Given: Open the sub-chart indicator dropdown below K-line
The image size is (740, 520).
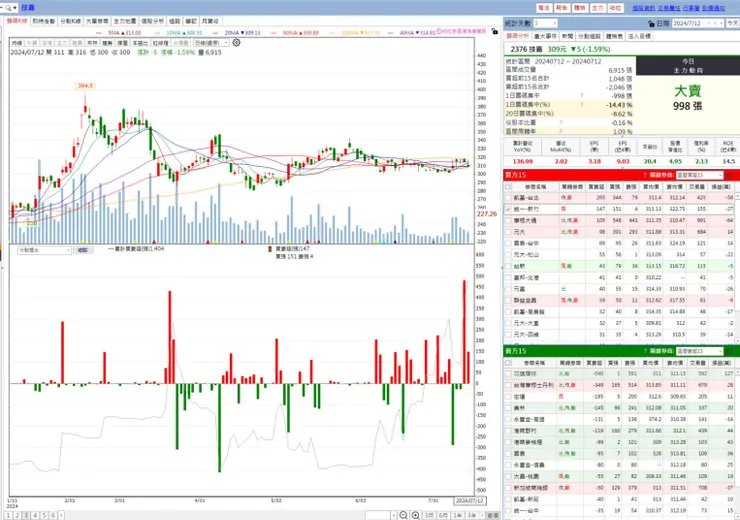Looking at the screenshot, I should tap(44, 250).
